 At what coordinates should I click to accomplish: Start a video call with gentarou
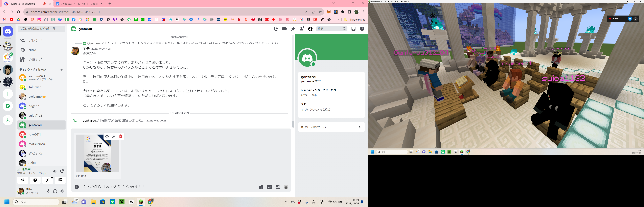[284, 29]
